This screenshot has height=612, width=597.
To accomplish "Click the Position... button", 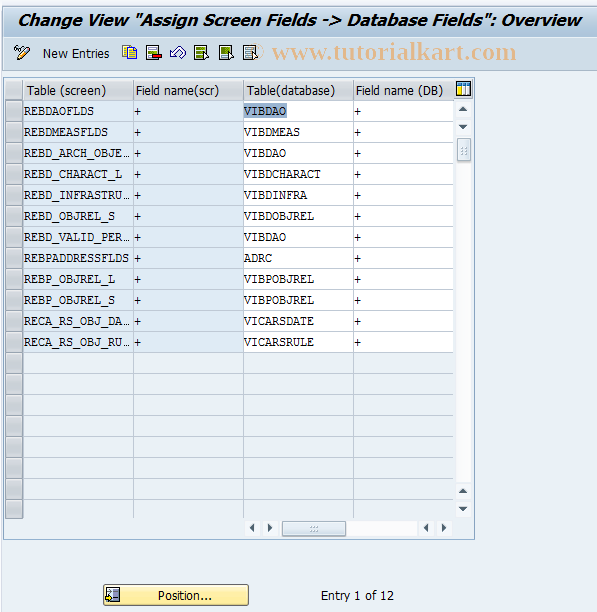I will click(x=176, y=595).
